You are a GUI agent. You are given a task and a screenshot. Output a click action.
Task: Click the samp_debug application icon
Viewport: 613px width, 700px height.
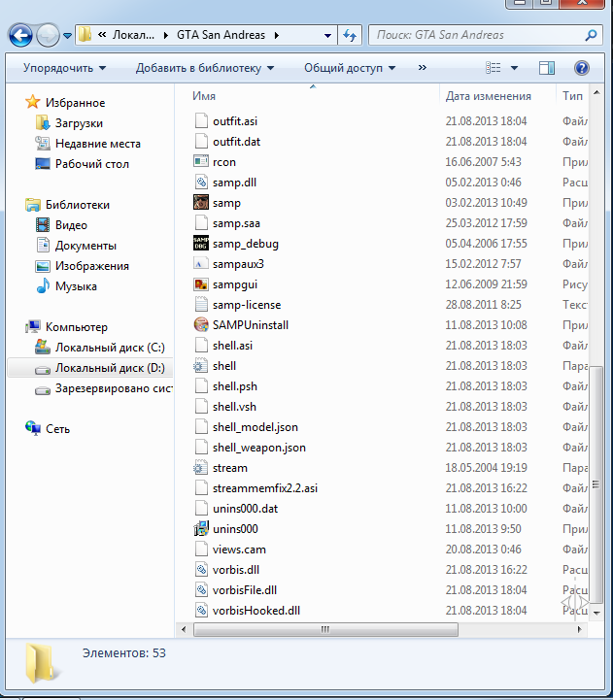[201, 244]
